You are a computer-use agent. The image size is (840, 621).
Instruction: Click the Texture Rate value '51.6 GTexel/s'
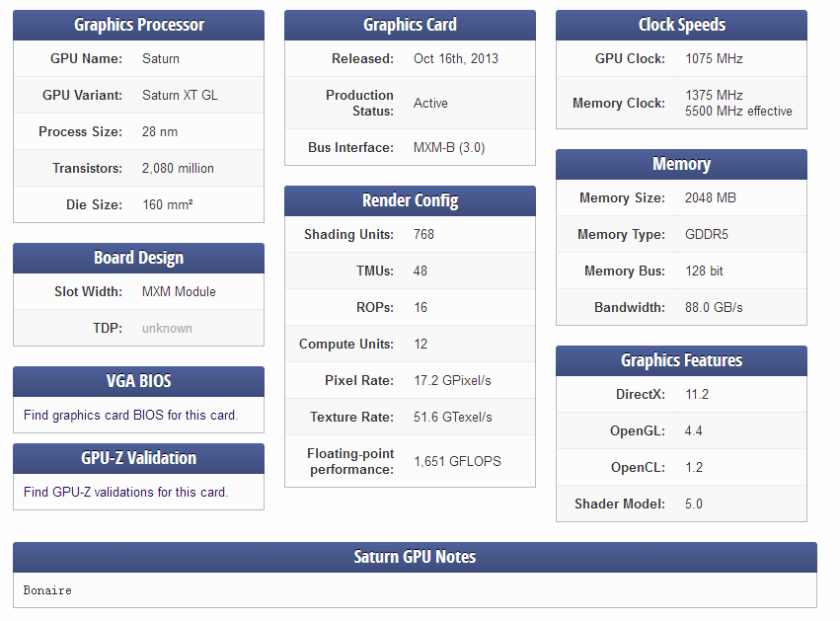(453, 417)
